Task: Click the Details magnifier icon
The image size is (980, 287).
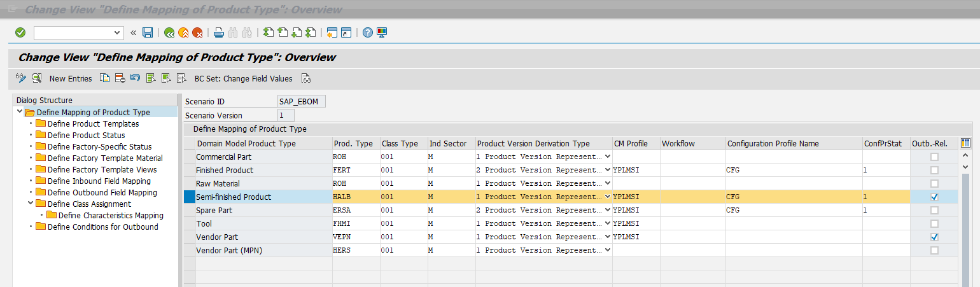Action: (x=36, y=78)
